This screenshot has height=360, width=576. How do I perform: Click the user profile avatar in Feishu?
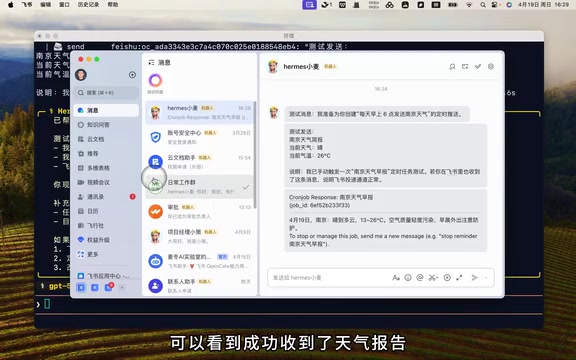tap(81, 75)
